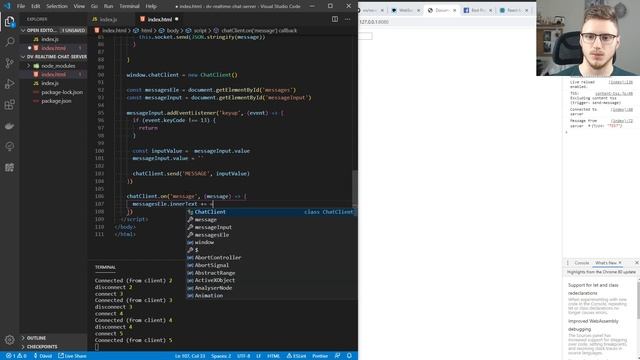Image resolution: width=640 pixels, height=360 pixels.
Task: Select ChatClient in autocomplete list
Action: [x=271, y=212]
